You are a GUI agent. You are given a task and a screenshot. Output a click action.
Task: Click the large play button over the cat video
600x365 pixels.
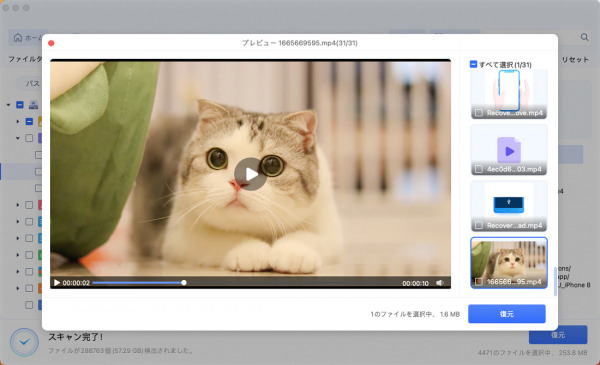[x=250, y=174]
